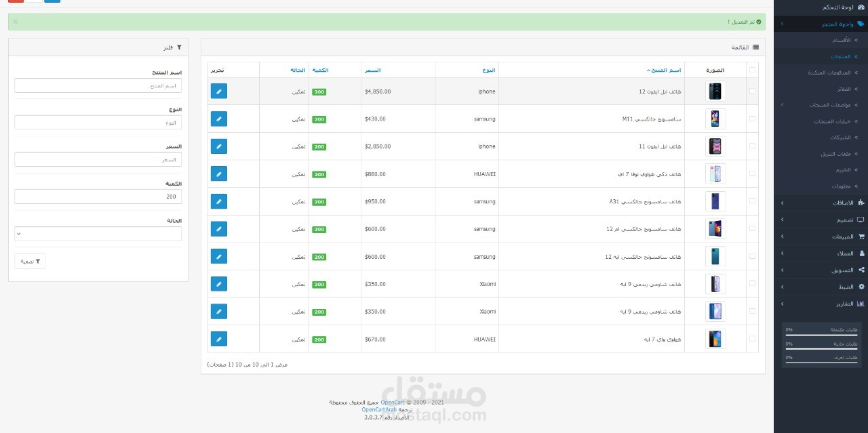Open معلومات in the sidebar

tap(842, 186)
